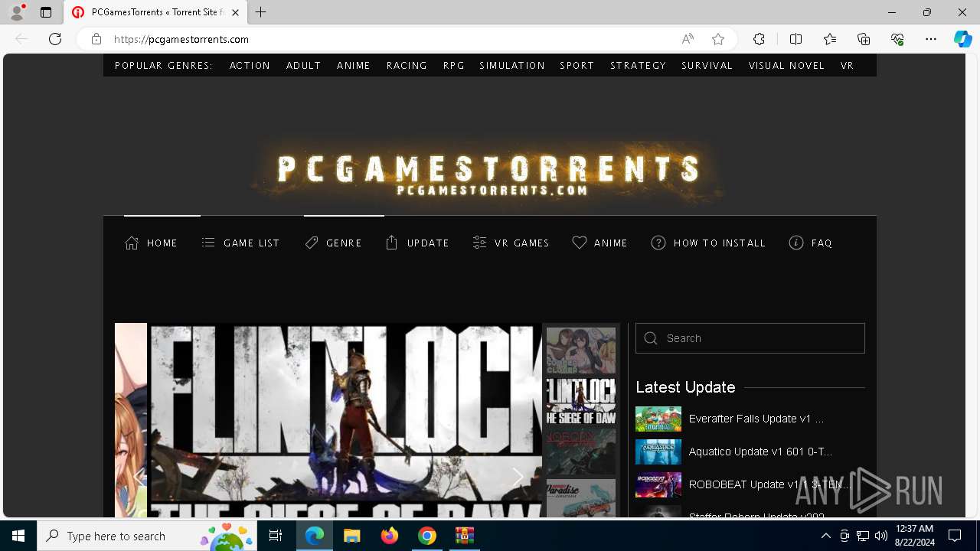Open the GAME LIST page
980x551 pixels.
pos(240,243)
